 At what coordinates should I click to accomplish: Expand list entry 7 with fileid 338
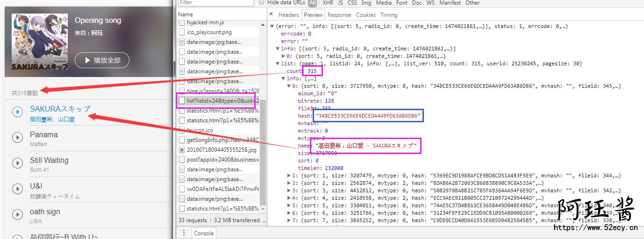pos(289,221)
